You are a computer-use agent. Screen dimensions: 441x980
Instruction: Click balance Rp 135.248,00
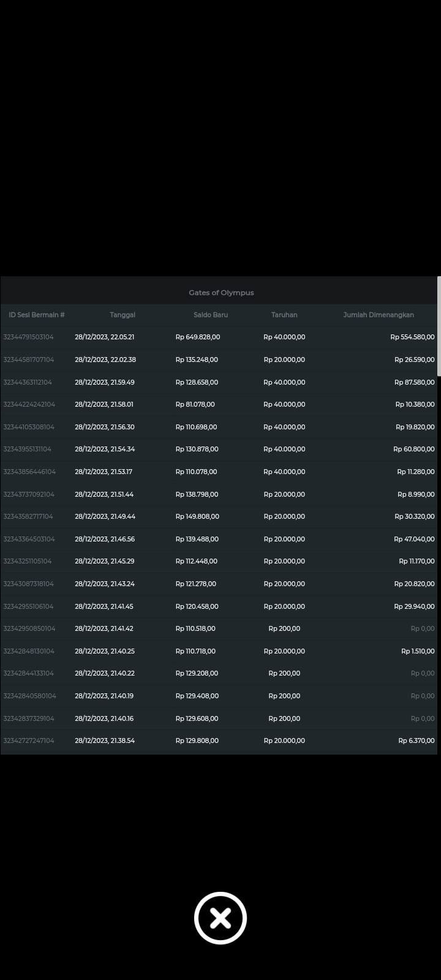tap(197, 360)
